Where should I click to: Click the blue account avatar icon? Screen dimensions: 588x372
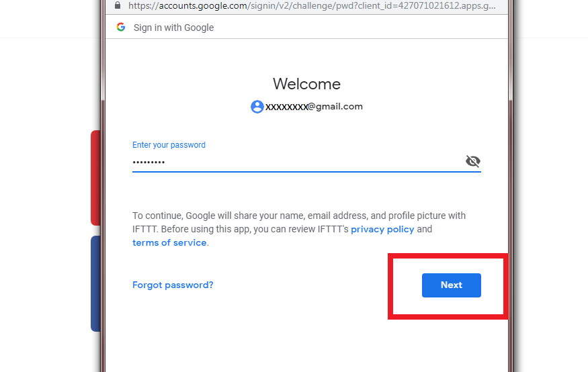pyautogui.click(x=257, y=107)
